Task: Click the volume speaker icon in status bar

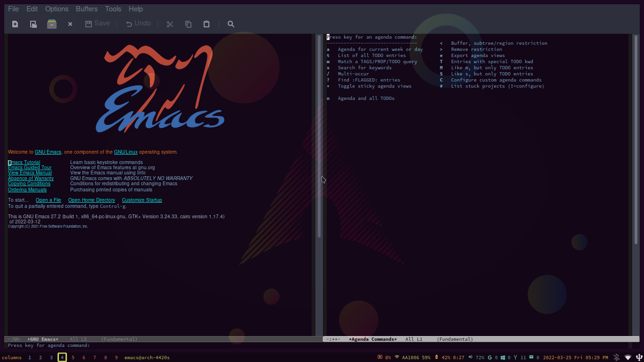Action: point(471,357)
